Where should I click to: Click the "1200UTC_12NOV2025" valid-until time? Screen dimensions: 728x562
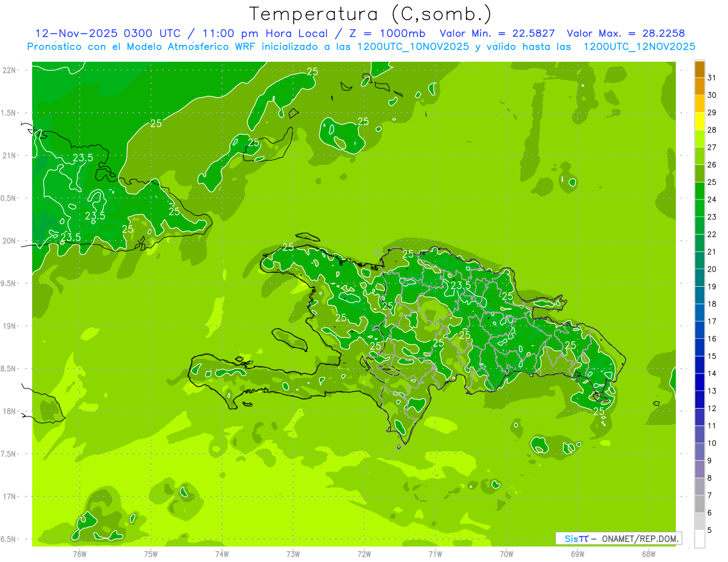tap(639, 47)
